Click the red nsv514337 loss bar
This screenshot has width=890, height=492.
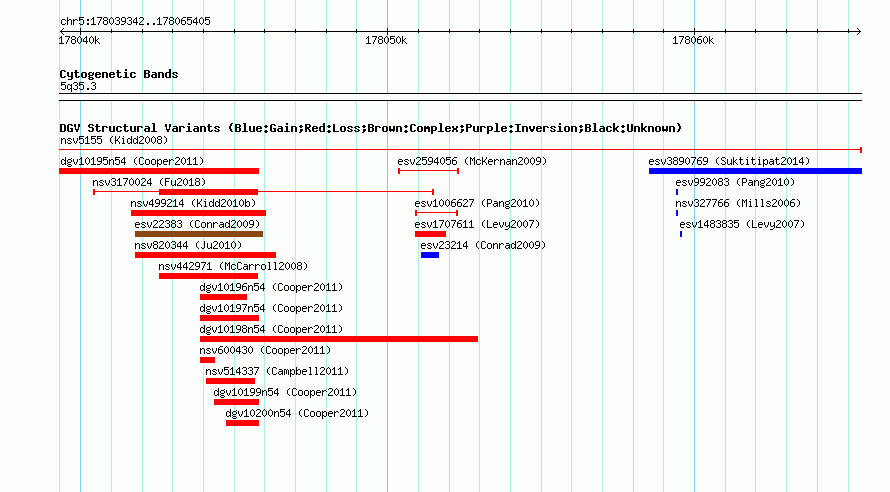[x=230, y=381]
